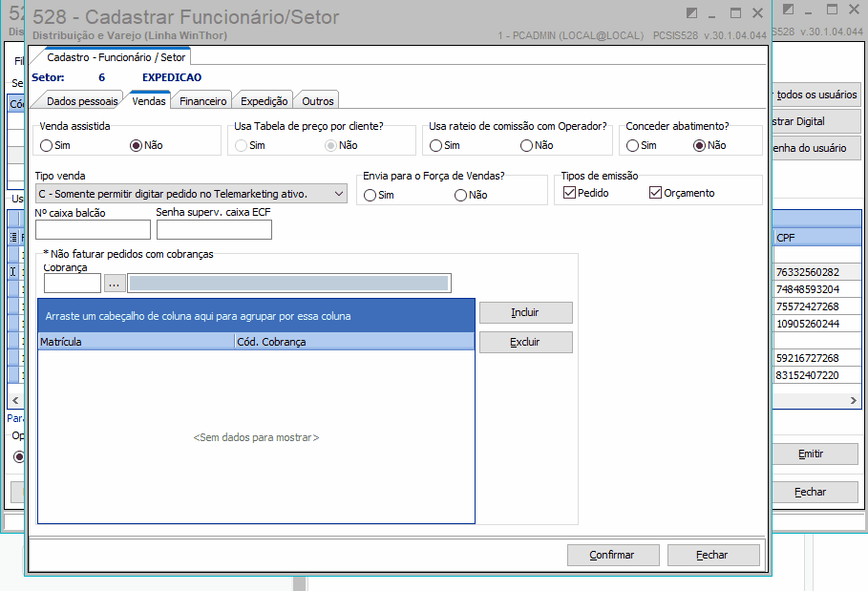Focus the Senha superv. caixa ECF field

214,230
